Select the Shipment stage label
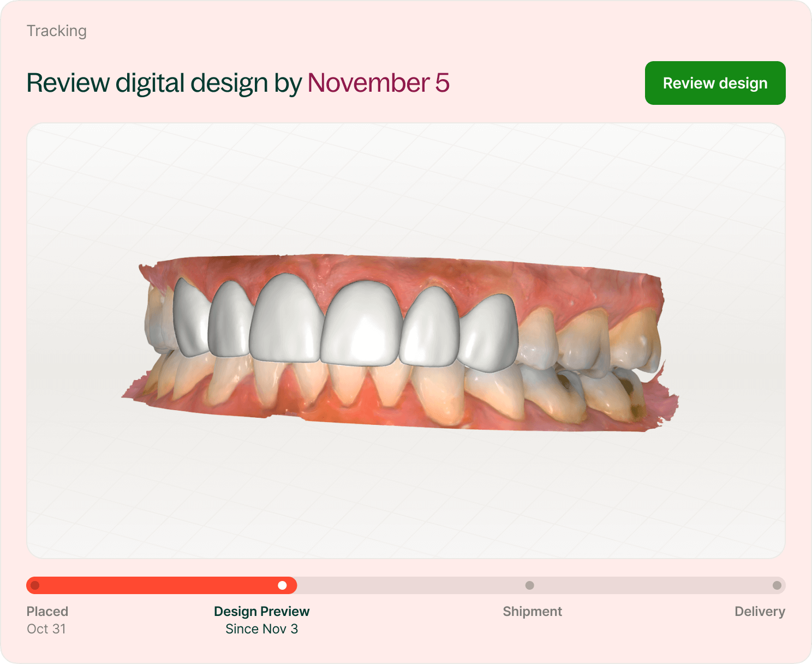 pos(532,612)
